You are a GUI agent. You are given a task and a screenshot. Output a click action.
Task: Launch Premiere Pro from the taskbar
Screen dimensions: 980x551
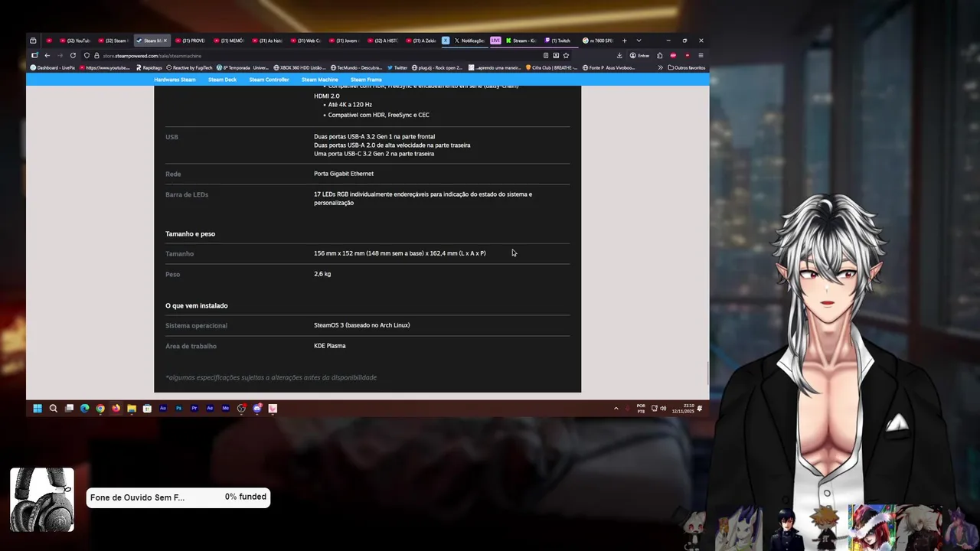(194, 409)
